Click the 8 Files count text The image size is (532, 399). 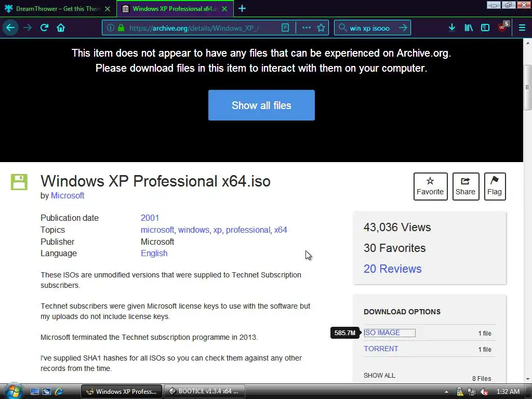[x=482, y=379]
